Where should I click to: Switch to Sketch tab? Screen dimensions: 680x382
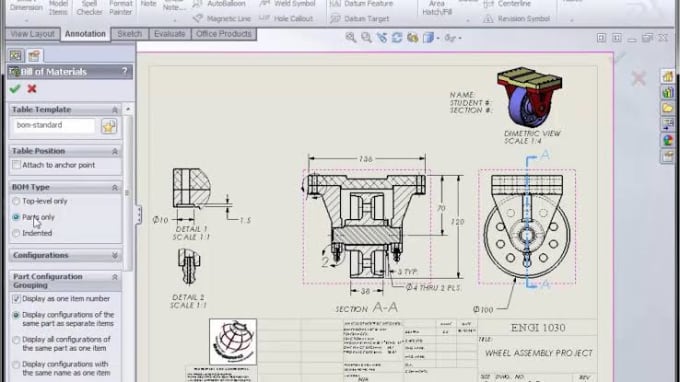click(x=129, y=34)
